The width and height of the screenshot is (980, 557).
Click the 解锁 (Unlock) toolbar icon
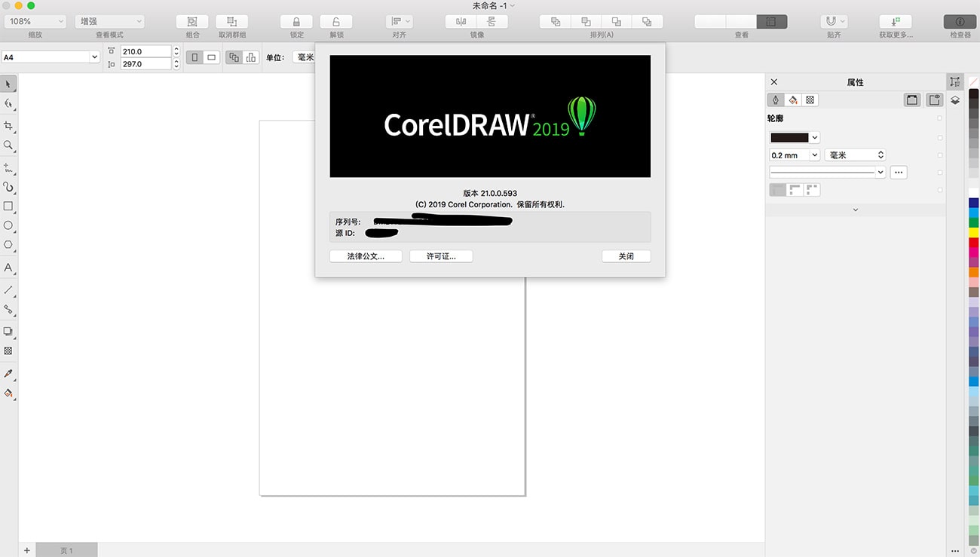tap(335, 22)
